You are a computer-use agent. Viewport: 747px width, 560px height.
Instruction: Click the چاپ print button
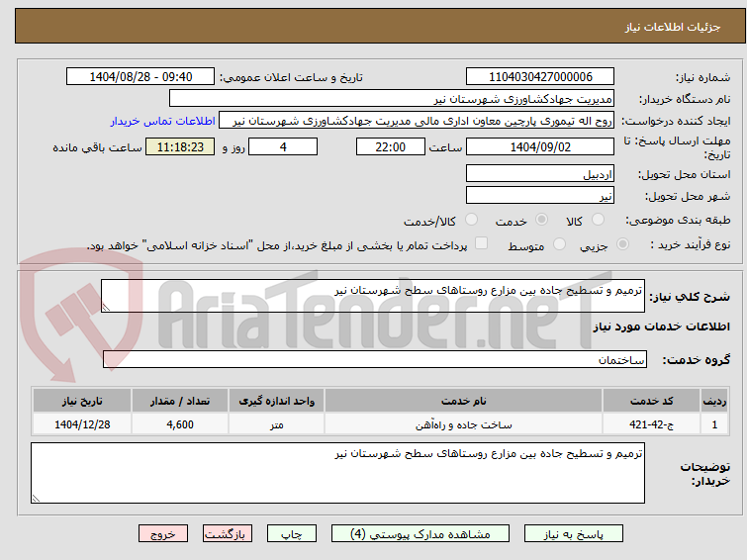(x=291, y=534)
